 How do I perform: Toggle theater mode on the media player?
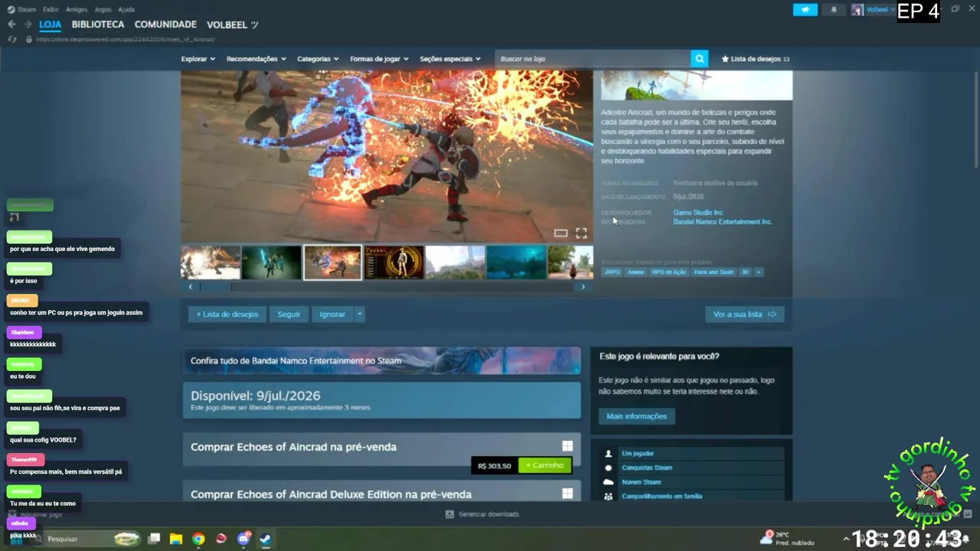560,233
